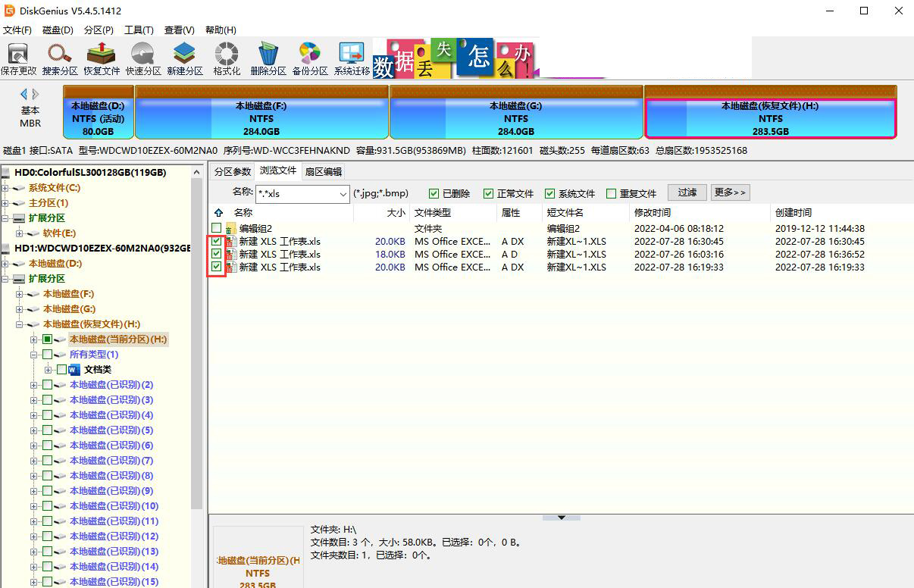This screenshot has width=914, height=588.
Task: Select the 本地磁盘(D:) partition bar
Action: 99,111
